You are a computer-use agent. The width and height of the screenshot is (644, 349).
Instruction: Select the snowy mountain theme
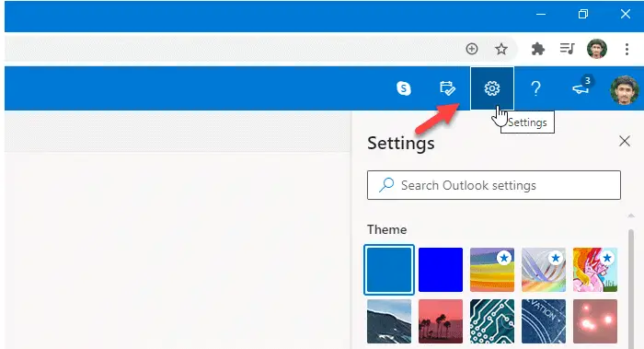[x=389, y=321]
